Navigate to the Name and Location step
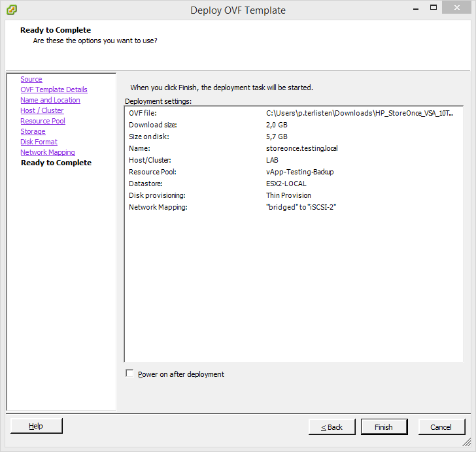 tap(50, 100)
